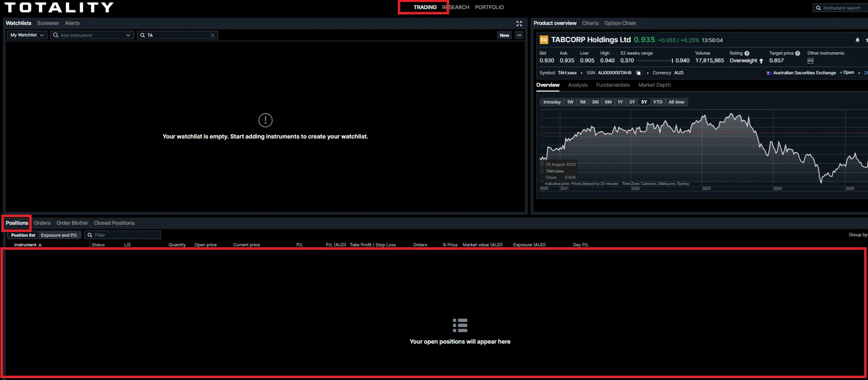868x380 pixels.
Task: Click the Take Profit / Stop Loss column header
Action: click(373, 244)
